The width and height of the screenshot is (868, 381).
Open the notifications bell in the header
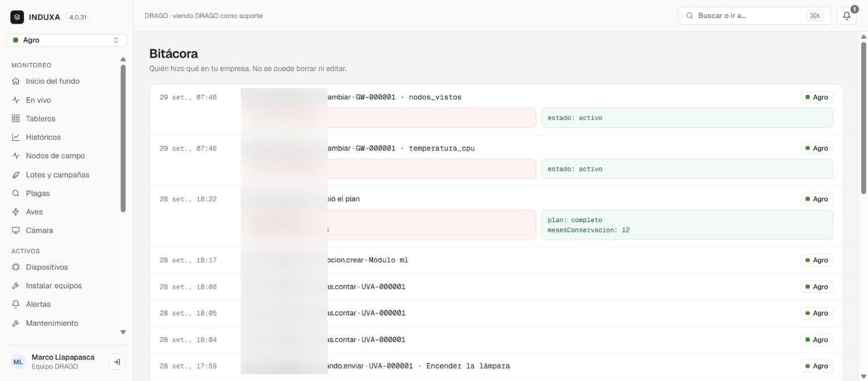pyautogui.click(x=847, y=16)
